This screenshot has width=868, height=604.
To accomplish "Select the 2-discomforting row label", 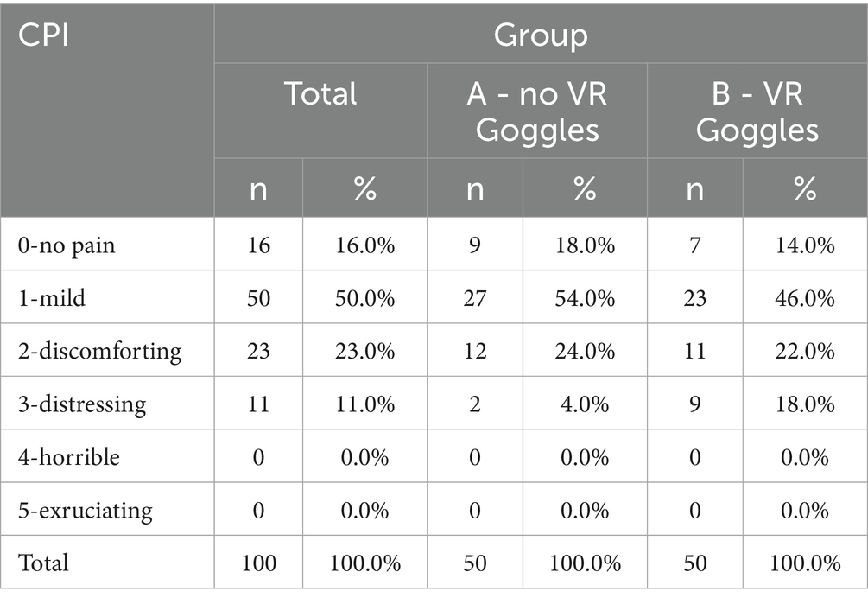I will (100, 351).
